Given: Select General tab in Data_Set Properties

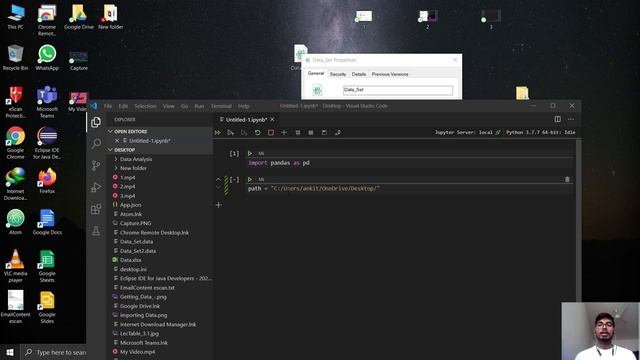Looking at the screenshot, I should pos(316,73).
